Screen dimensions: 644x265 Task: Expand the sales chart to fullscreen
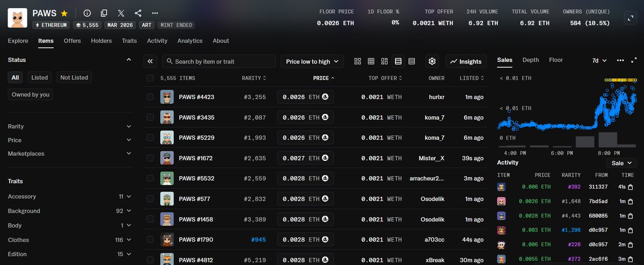634,60
